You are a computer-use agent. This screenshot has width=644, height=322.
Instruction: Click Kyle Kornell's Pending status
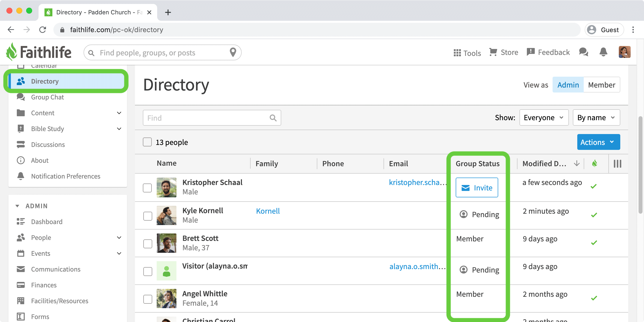[479, 214]
